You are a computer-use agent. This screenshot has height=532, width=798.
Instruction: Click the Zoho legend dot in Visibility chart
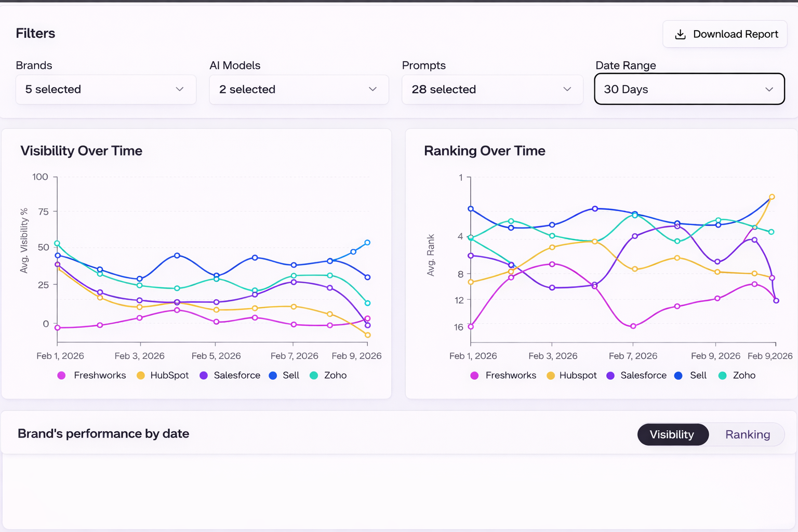[x=314, y=376]
